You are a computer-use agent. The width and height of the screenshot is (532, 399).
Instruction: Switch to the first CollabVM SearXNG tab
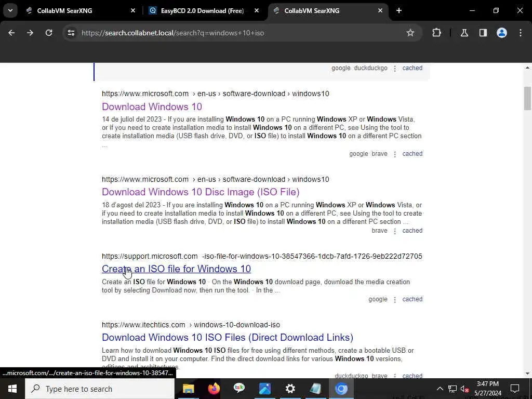click(82, 10)
